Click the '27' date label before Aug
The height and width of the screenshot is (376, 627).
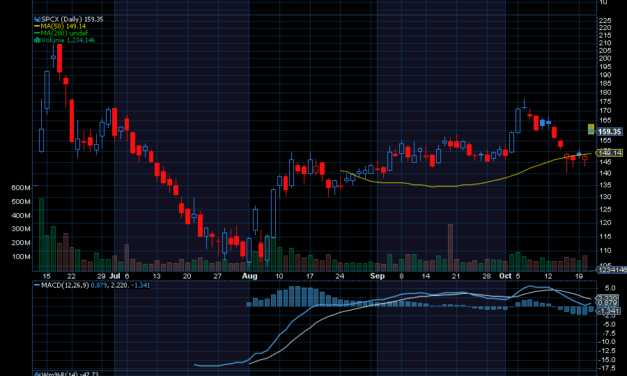[217, 276]
